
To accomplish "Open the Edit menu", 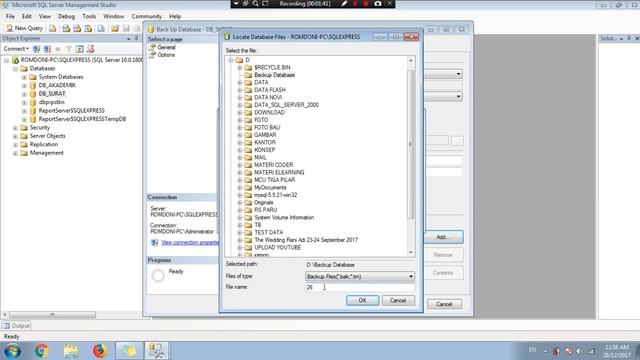I will 27,16.
